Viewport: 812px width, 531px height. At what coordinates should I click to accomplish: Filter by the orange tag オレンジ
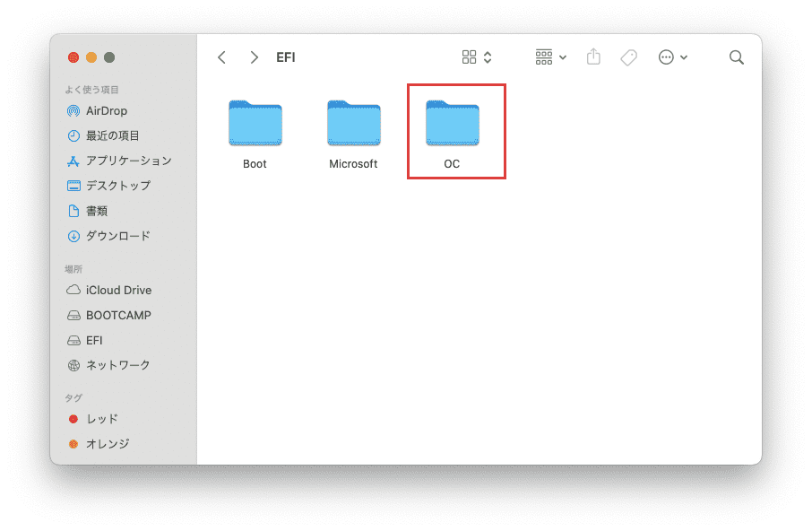pyautogui.click(x=107, y=444)
